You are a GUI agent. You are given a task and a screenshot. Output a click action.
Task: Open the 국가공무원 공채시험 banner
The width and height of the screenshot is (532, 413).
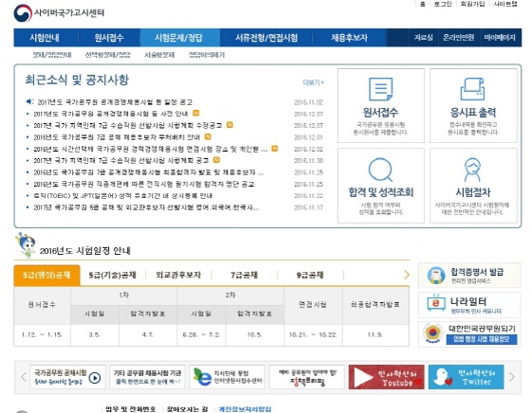coord(67,377)
